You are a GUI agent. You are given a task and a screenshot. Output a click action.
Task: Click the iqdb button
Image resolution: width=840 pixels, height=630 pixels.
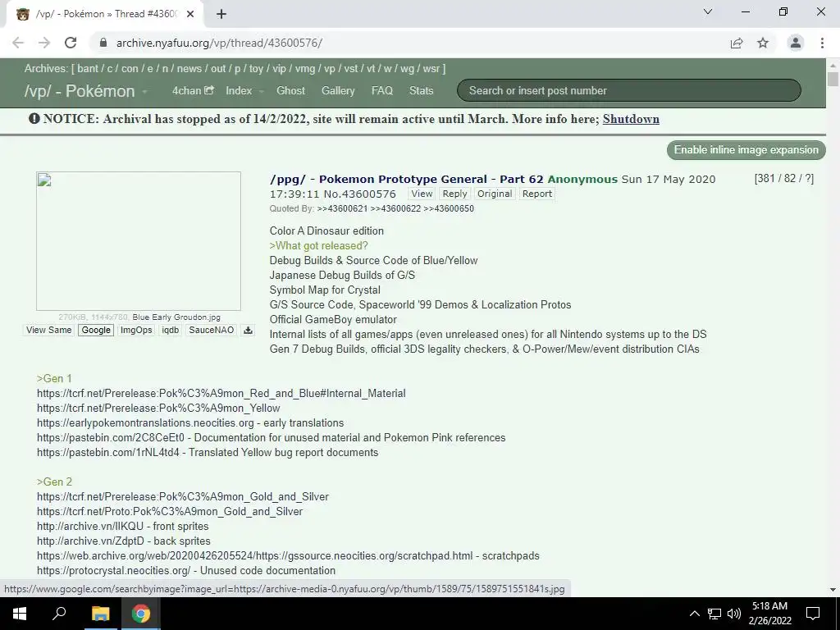(171, 330)
